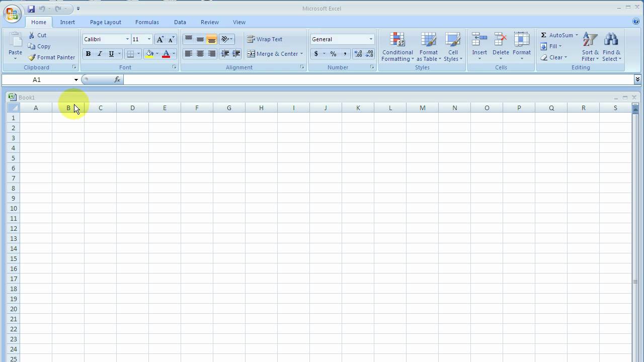Decrease cell indent
The image size is (644, 362).
coord(225,54)
